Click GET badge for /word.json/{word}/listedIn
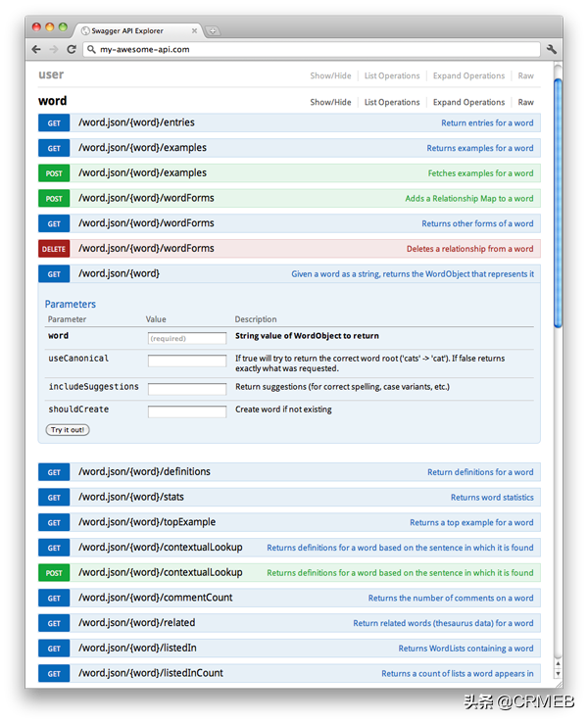Image resolution: width=588 pixels, height=723 pixels. [x=54, y=649]
